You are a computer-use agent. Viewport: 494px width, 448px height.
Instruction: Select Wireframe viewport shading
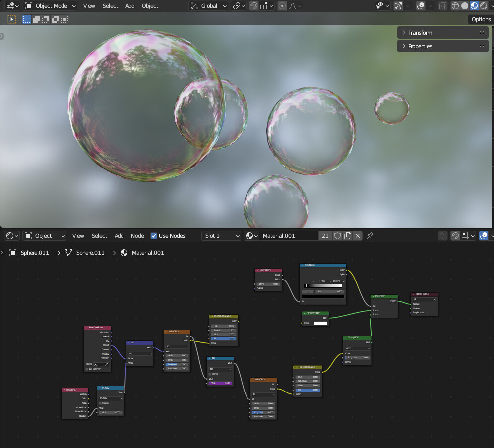pos(455,5)
